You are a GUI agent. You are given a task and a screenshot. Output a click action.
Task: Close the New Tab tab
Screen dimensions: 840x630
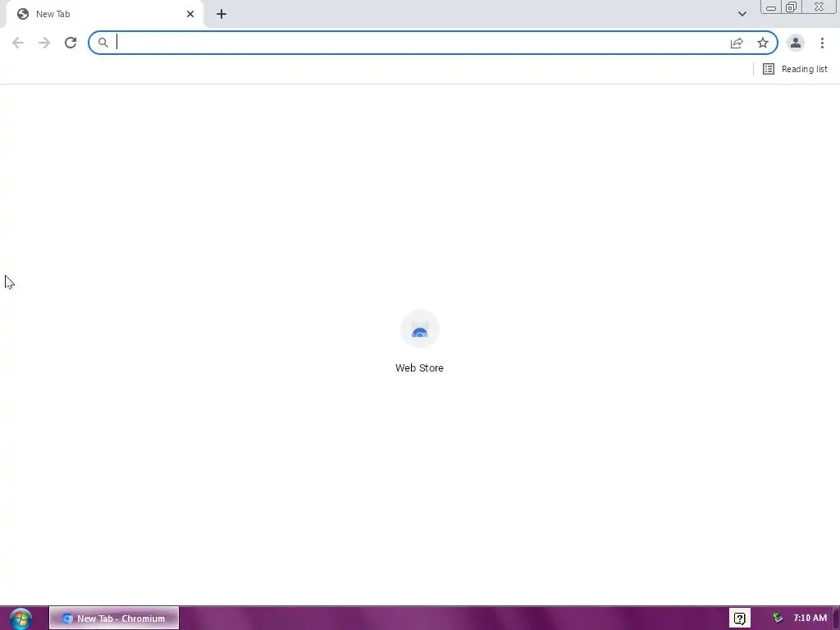point(190,14)
